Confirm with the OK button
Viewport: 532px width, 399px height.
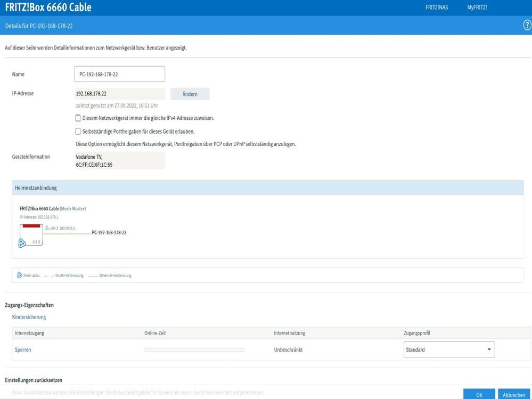point(479,395)
